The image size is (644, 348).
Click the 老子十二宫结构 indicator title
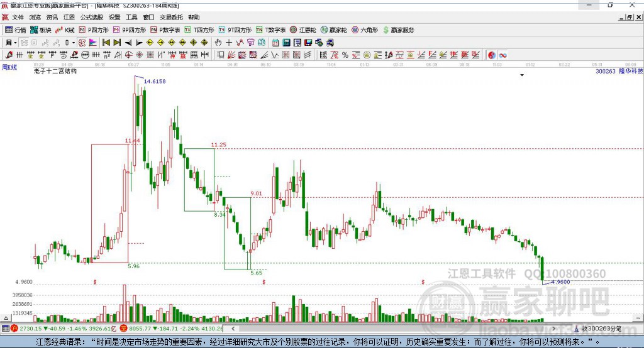[55, 71]
